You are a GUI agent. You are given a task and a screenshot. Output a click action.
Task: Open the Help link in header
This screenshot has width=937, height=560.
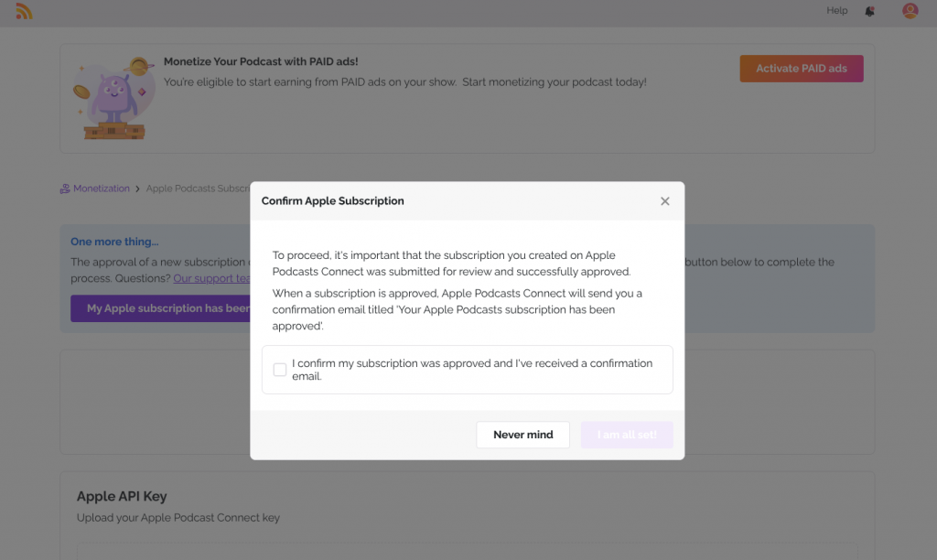tap(836, 11)
